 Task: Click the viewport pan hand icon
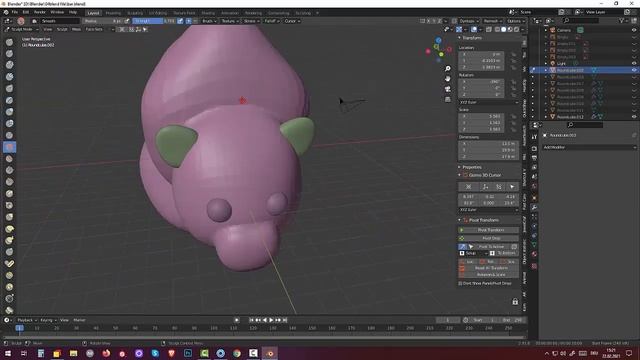[448, 79]
